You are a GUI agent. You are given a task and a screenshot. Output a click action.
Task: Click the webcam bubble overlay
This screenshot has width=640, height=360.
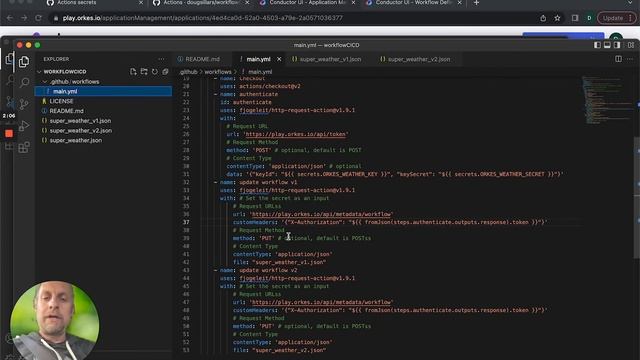[x=54, y=320]
